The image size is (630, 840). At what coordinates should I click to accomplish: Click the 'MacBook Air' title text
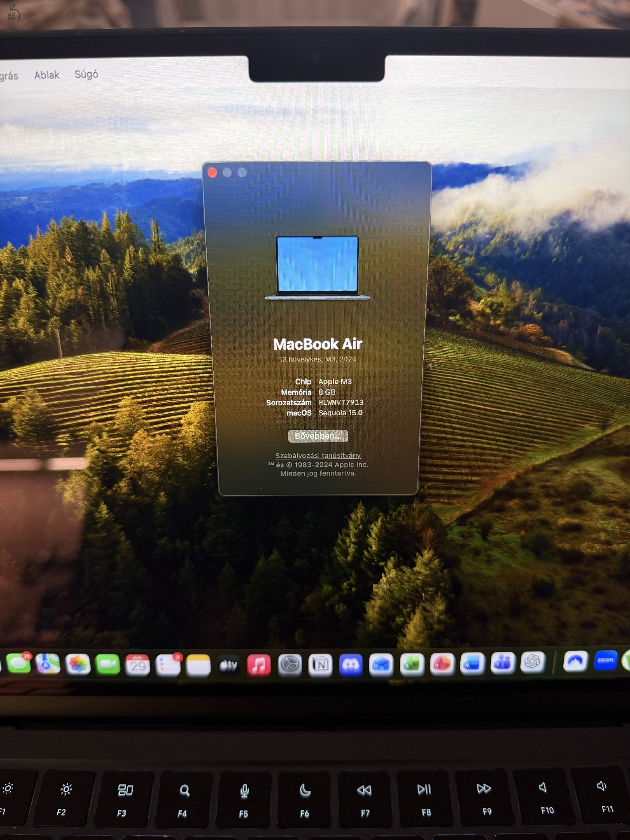(x=318, y=344)
